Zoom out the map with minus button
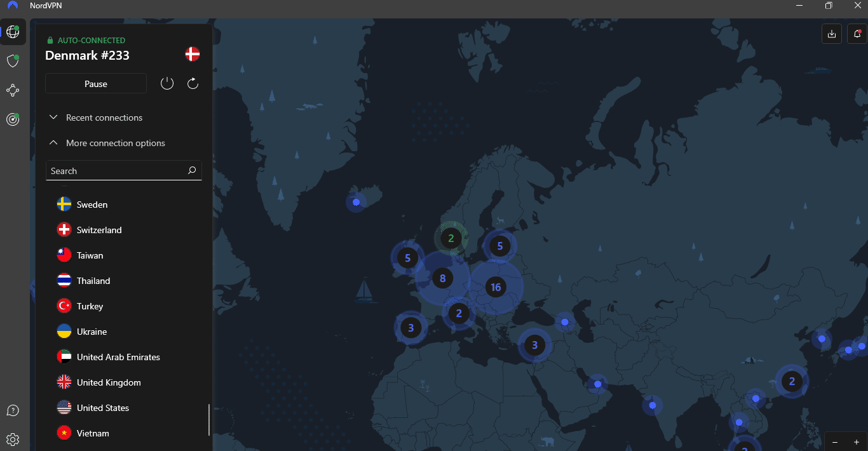Screen dimensions: 868x451 click(x=835, y=442)
